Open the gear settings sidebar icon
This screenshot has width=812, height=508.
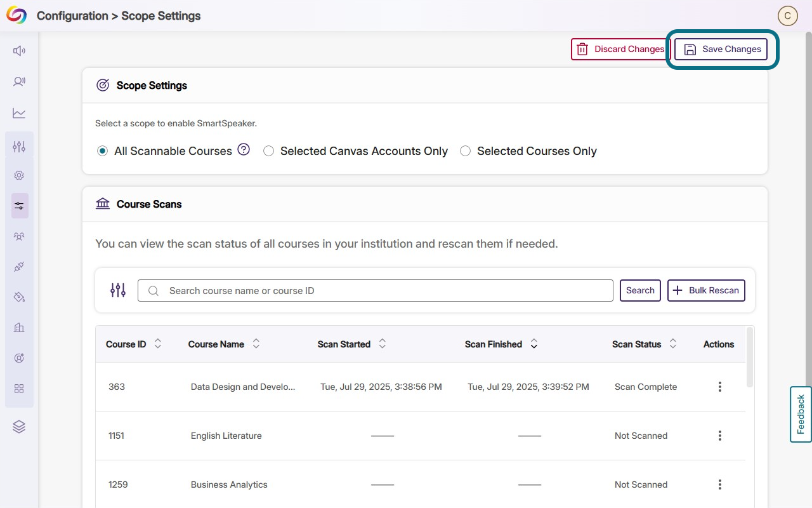coord(19,175)
